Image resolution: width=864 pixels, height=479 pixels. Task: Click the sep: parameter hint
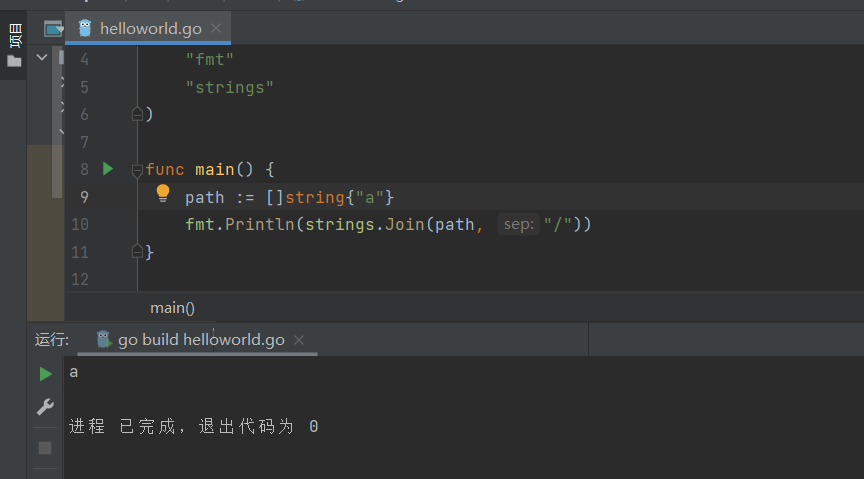point(519,224)
